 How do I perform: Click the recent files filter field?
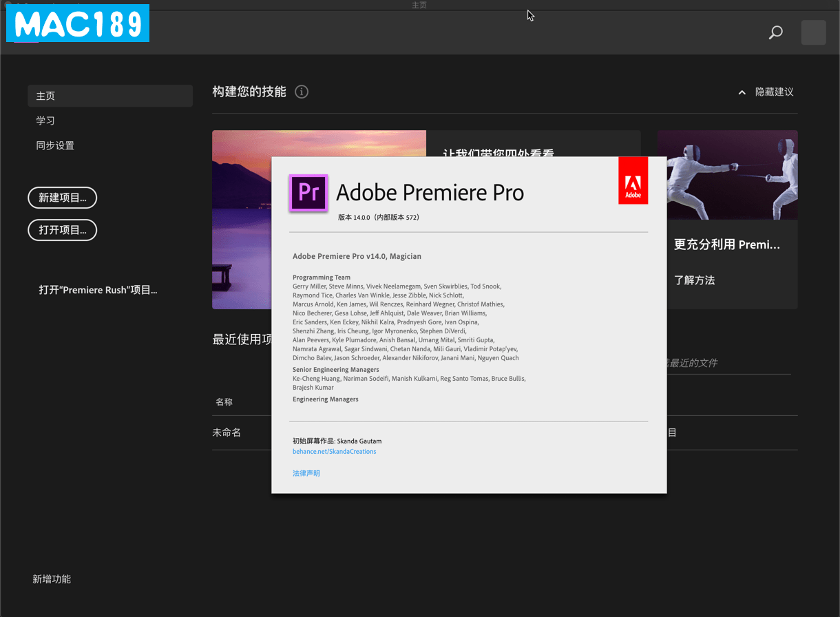(728, 363)
